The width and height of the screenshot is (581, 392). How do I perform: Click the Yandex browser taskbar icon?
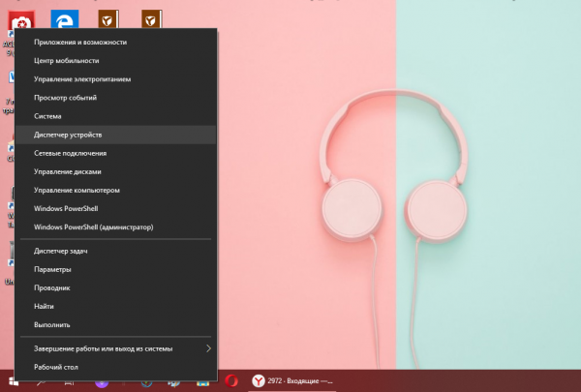click(259, 381)
